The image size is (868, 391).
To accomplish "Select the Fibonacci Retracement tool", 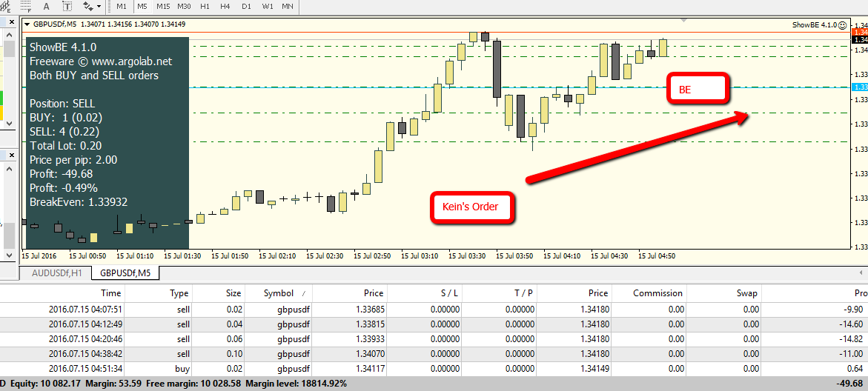I will click(x=27, y=5).
